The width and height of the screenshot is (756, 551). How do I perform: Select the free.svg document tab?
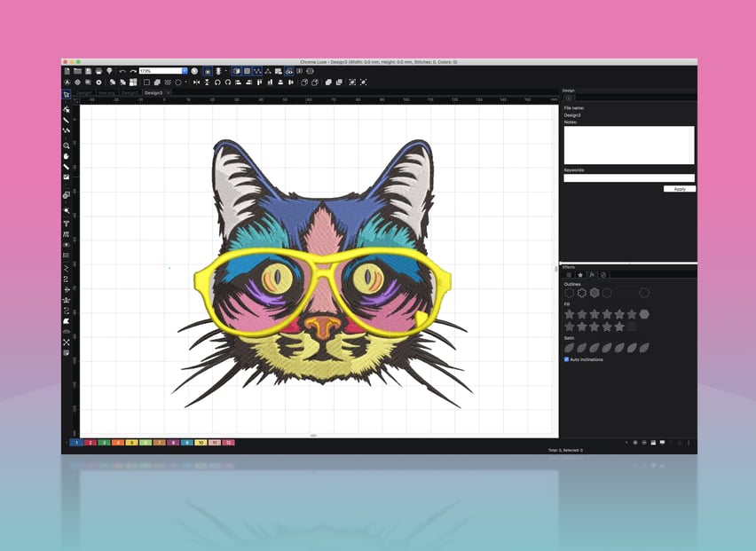pyautogui.click(x=106, y=92)
